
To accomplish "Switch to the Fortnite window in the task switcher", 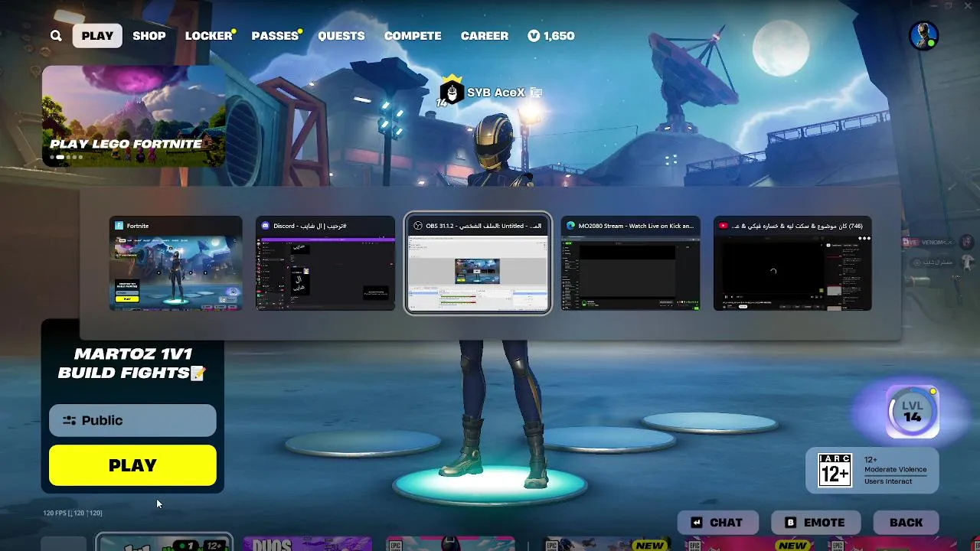I will coord(175,263).
